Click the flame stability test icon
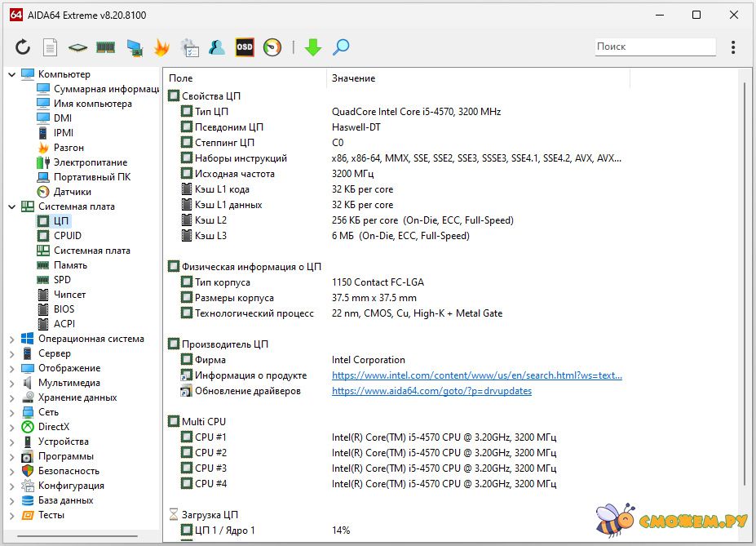The image size is (756, 546). tap(161, 47)
